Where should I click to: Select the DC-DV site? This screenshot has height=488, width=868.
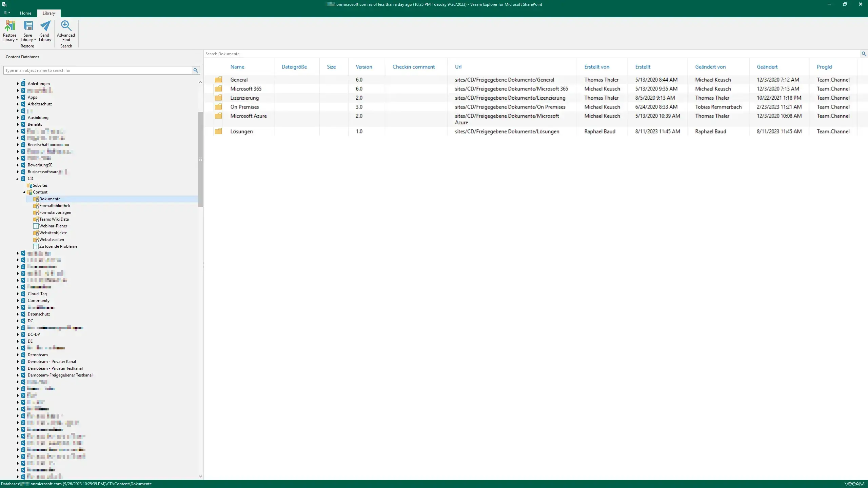click(x=34, y=334)
